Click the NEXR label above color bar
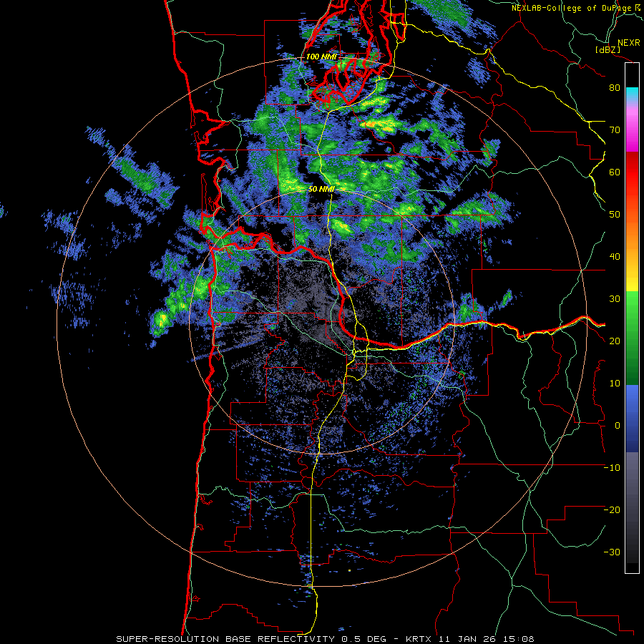The image size is (644, 644). 629,43
